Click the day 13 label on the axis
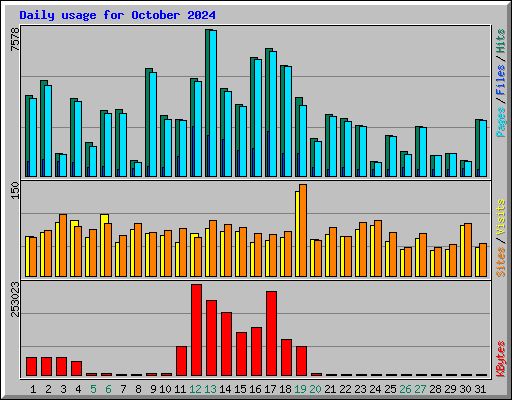 (x=211, y=389)
